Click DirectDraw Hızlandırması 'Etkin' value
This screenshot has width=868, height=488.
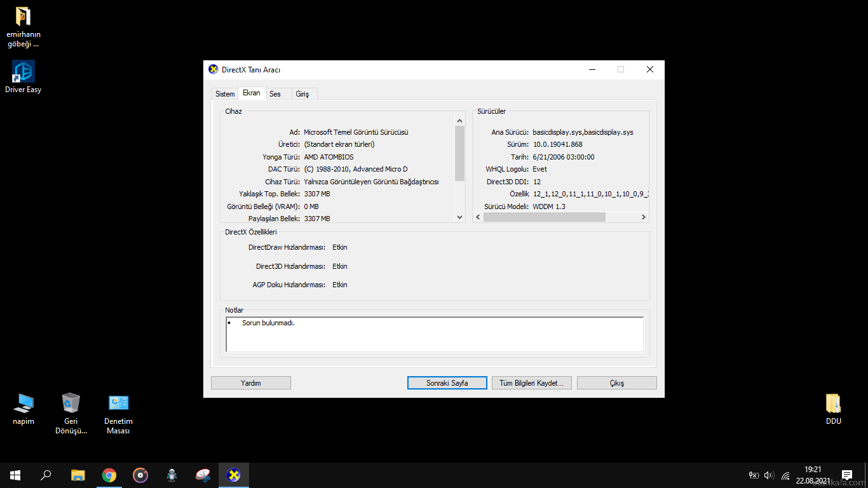pos(340,247)
